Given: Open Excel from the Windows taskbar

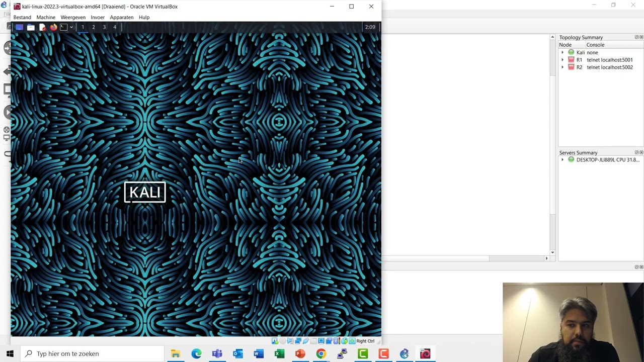Looking at the screenshot, I should (x=279, y=353).
